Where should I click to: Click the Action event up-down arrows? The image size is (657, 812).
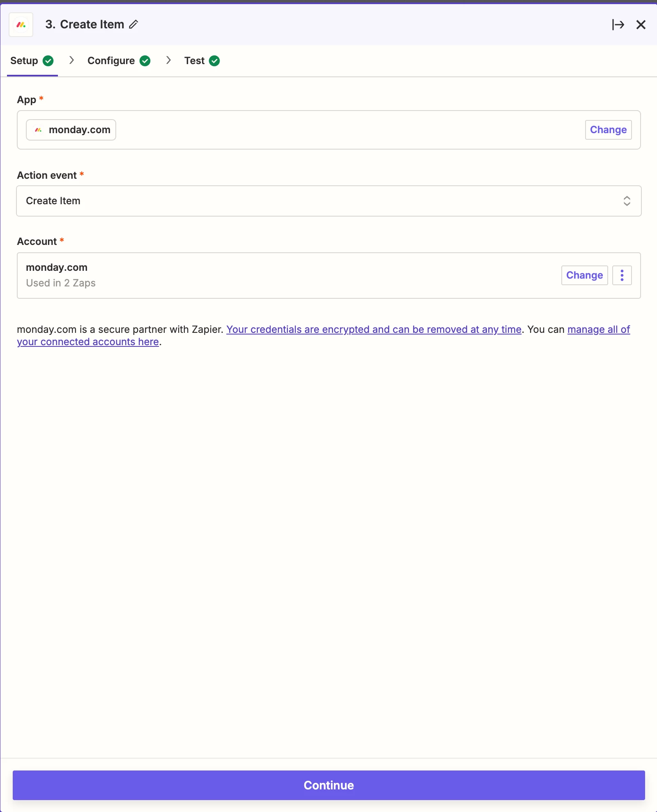tap(627, 201)
